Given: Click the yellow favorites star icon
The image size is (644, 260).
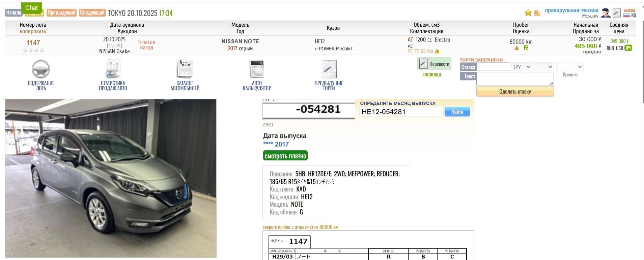Looking at the screenshot, I should [x=528, y=13].
